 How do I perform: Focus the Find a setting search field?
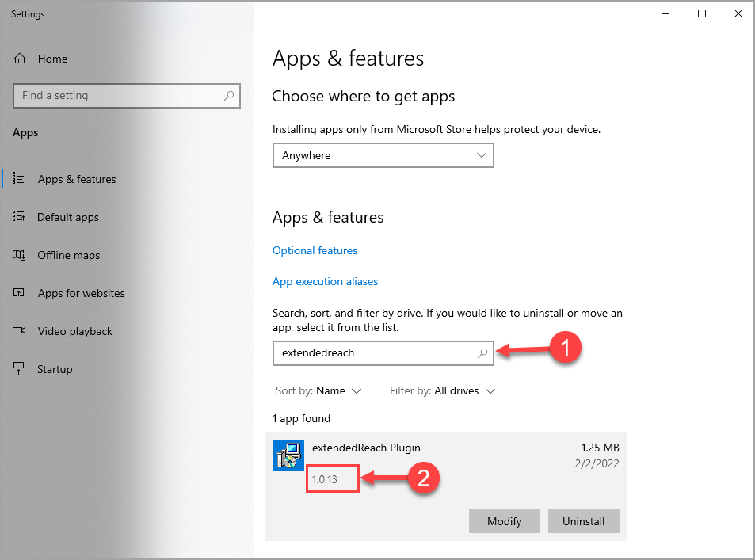click(127, 96)
